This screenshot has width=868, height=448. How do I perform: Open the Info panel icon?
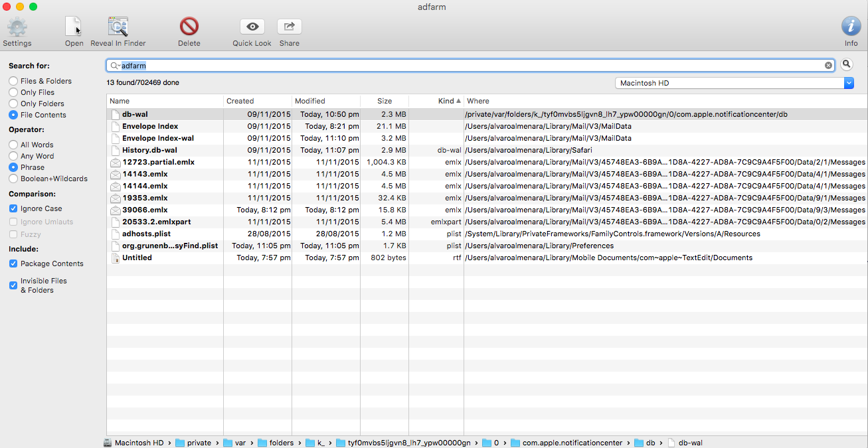click(x=851, y=27)
